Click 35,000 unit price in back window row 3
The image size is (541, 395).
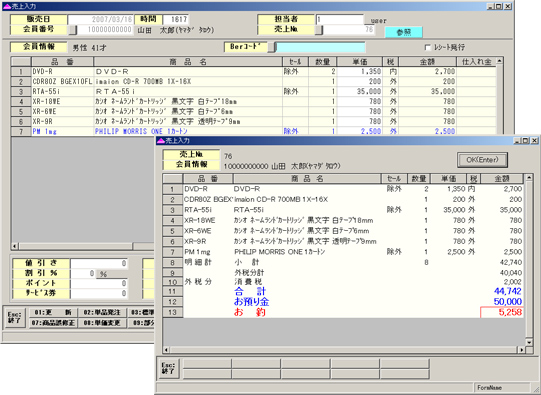coord(369,92)
